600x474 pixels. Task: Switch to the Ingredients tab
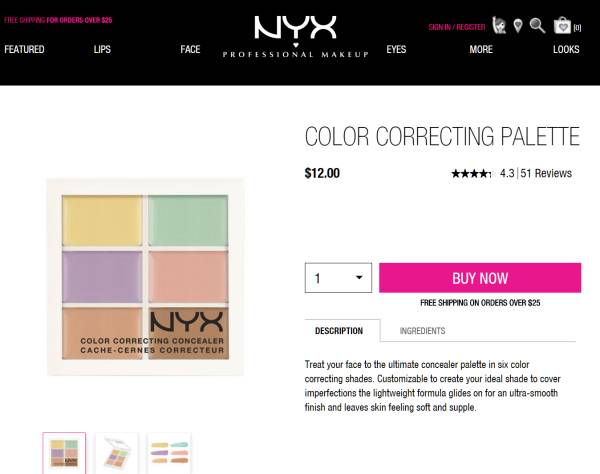click(x=422, y=331)
